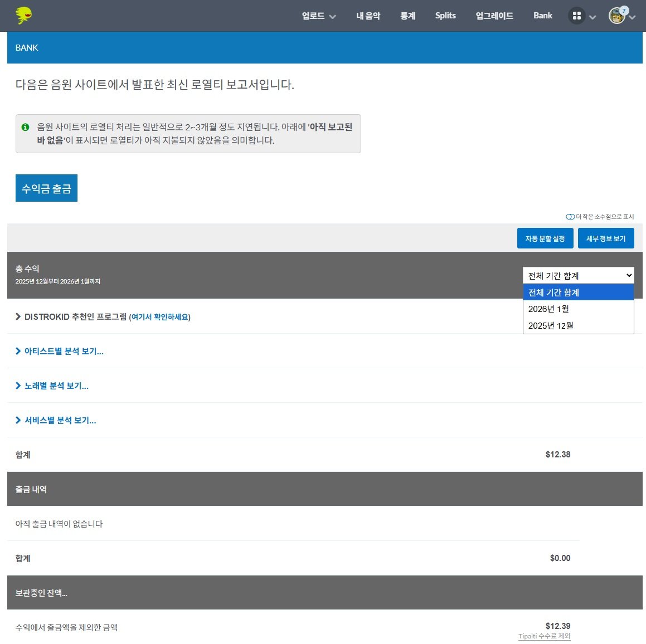This screenshot has height=644, width=646.
Task: Click 아직 출금 내역이 없습니다 text
Action: pos(59,524)
